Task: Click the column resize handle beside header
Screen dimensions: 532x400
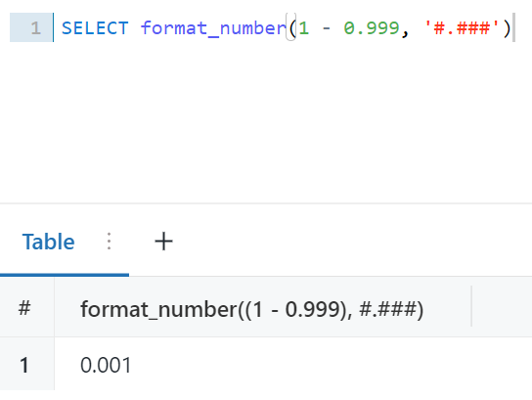Action: click(x=471, y=306)
